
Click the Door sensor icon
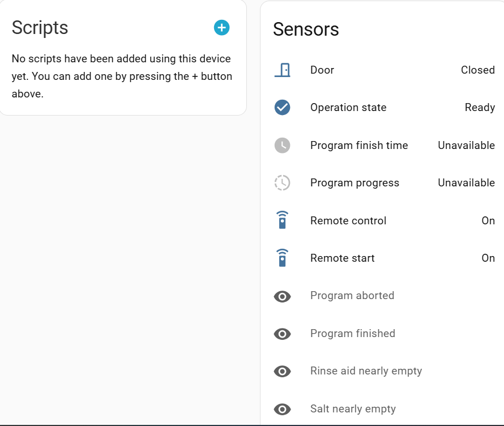(282, 70)
